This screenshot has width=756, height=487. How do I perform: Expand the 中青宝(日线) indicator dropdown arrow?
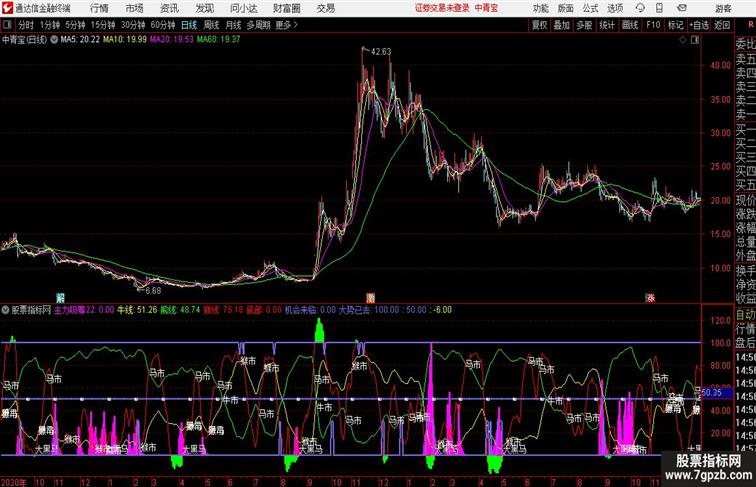[54, 40]
